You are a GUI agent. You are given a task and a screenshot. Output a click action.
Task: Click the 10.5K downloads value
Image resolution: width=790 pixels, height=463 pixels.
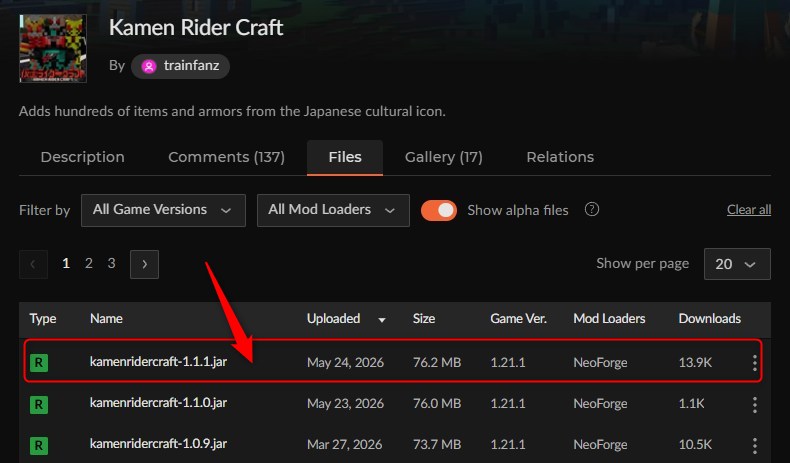[x=695, y=445]
